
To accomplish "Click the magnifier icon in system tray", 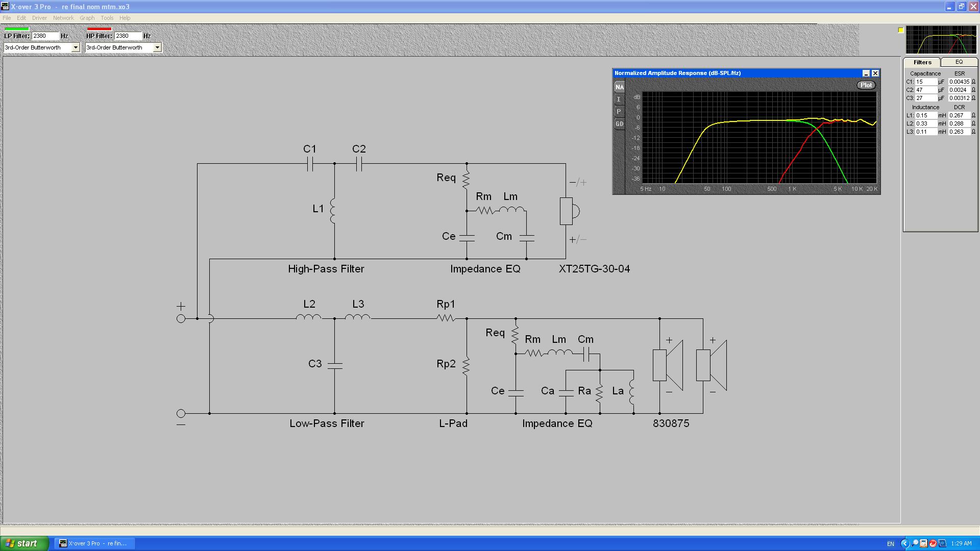I will click(x=915, y=543).
